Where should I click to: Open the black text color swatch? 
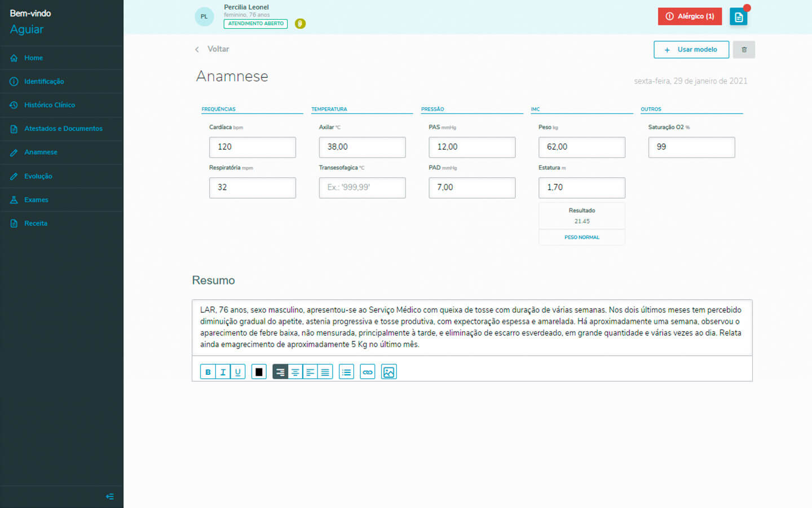tap(259, 372)
